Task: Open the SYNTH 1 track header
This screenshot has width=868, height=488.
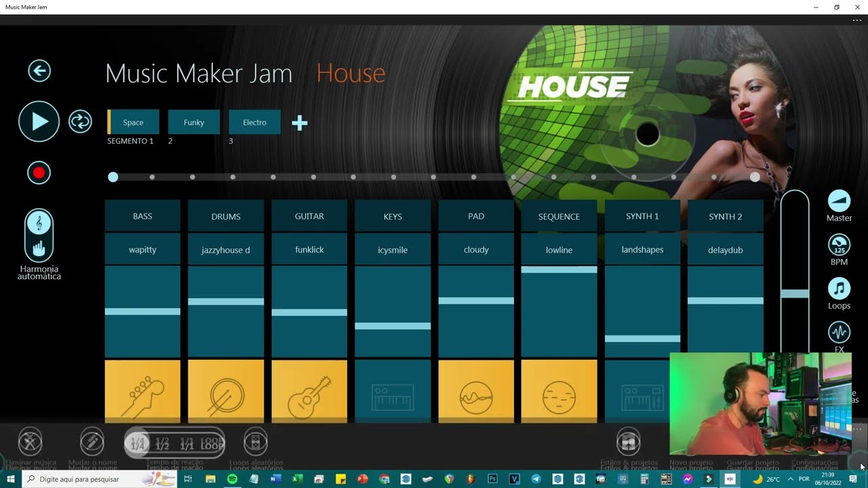Action: pos(642,216)
